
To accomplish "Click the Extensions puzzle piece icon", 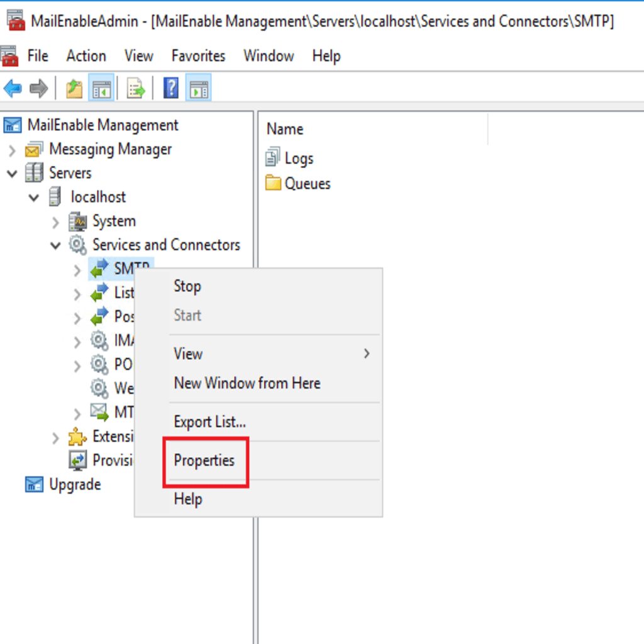I will click(77, 436).
